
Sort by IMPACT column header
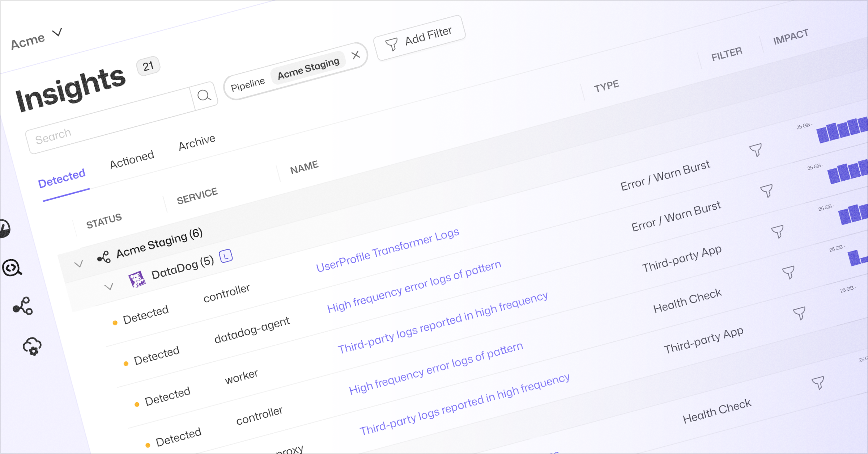click(x=791, y=37)
